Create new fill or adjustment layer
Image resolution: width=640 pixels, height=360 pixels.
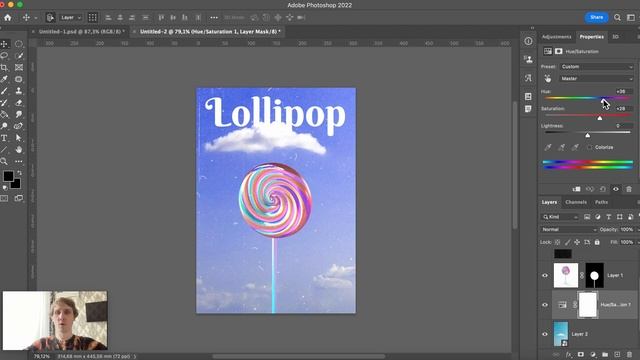pos(593,355)
